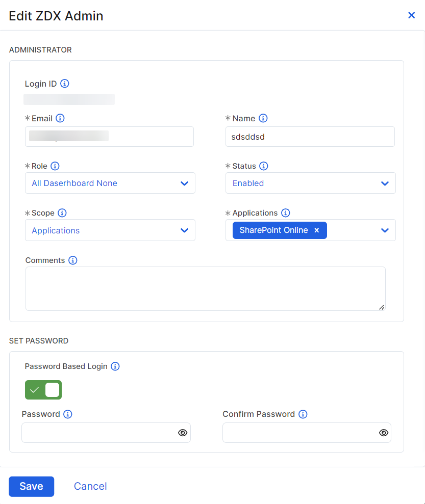Disable the Password Based Login toggle
This screenshot has height=504, width=425.
(x=43, y=390)
